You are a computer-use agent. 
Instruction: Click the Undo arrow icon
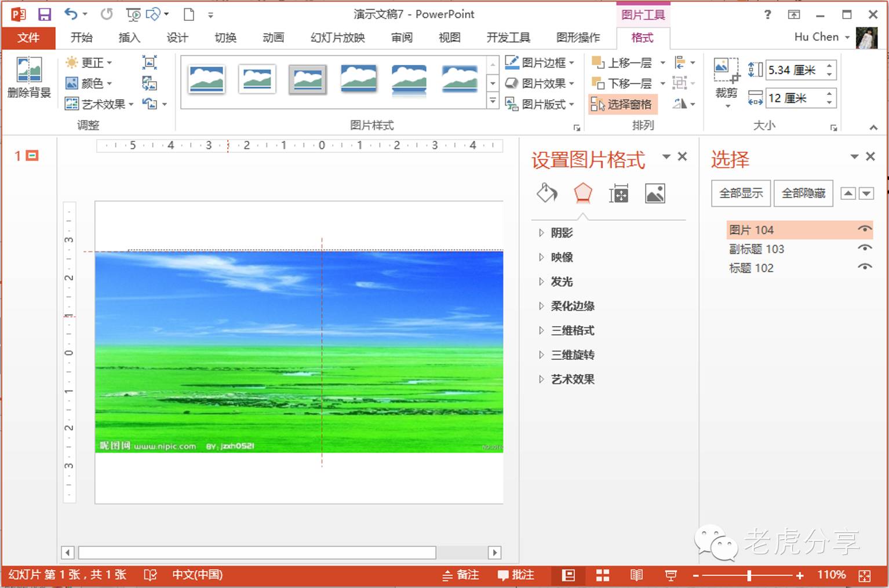tap(71, 14)
